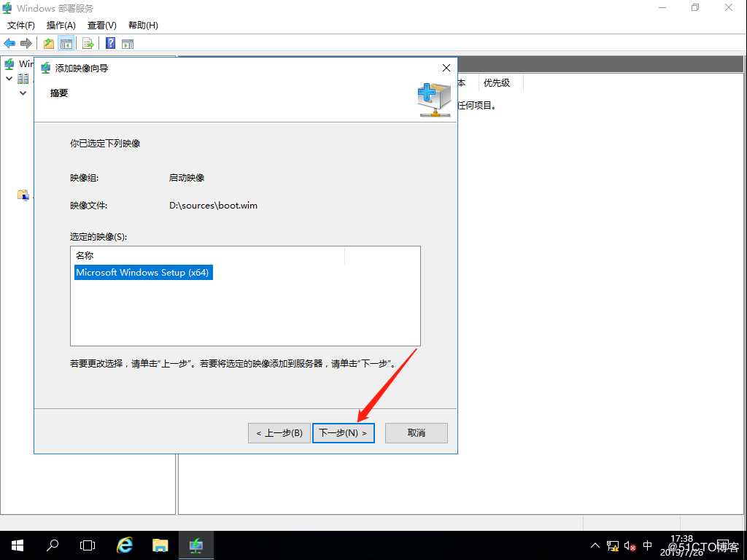
Task: Collapse the top-level server tree node
Action: pos(9,79)
